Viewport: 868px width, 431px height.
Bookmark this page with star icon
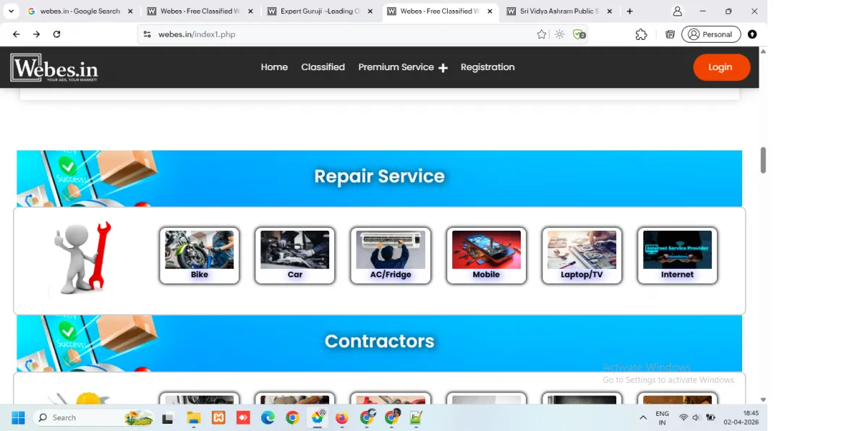point(542,34)
